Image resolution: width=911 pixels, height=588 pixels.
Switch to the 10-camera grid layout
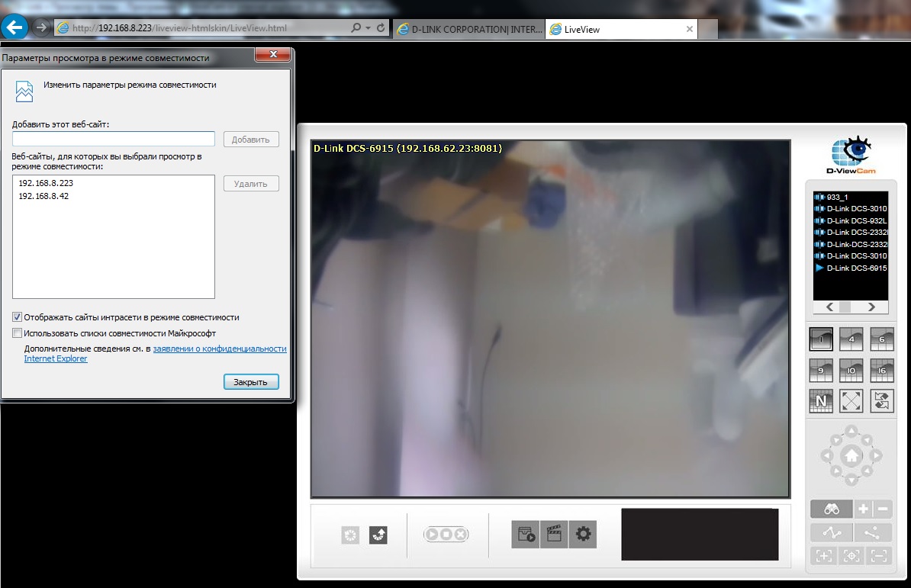[851, 370]
